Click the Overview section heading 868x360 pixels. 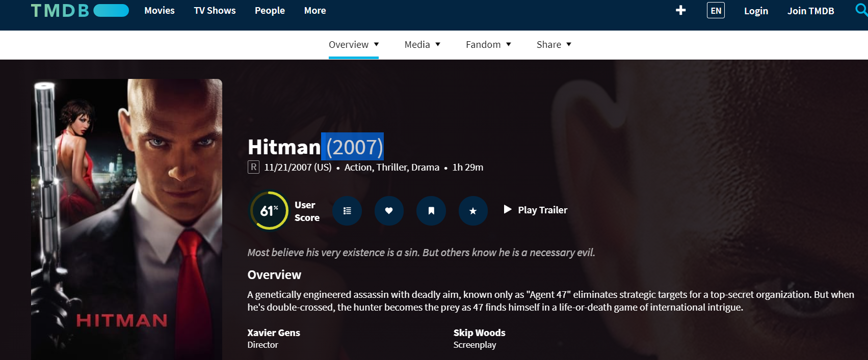pyautogui.click(x=274, y=274)
